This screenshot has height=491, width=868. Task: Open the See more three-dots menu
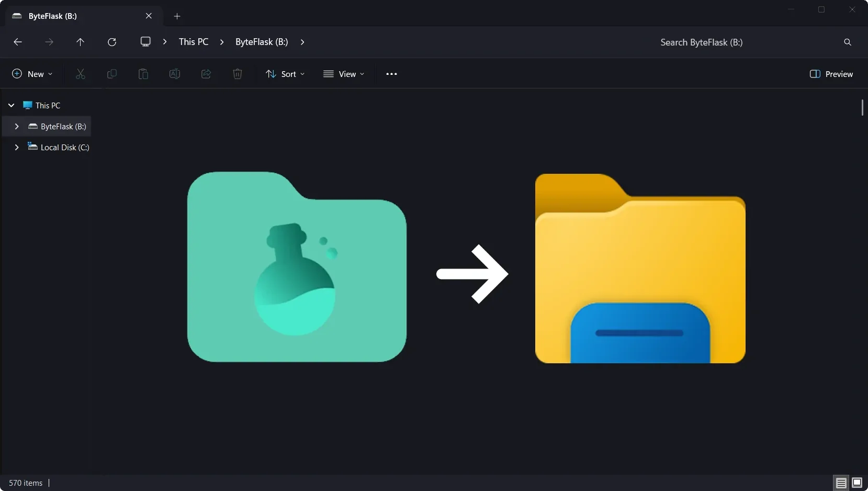click(391, 74)
